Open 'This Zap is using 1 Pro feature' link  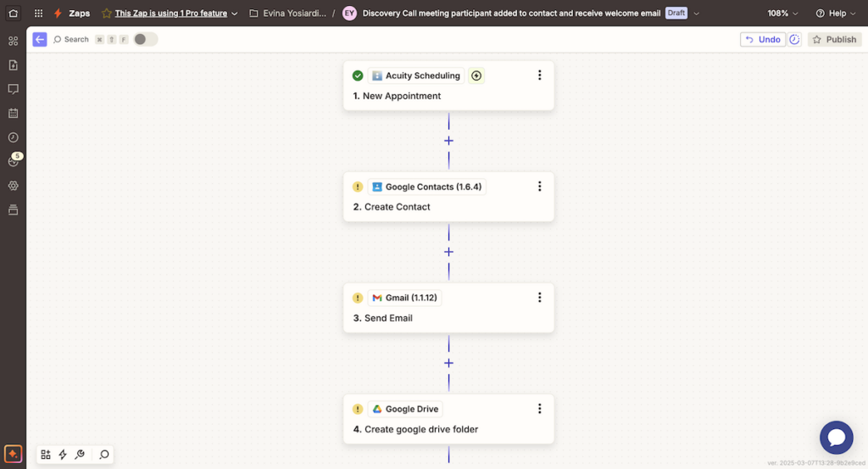[171, 14]
